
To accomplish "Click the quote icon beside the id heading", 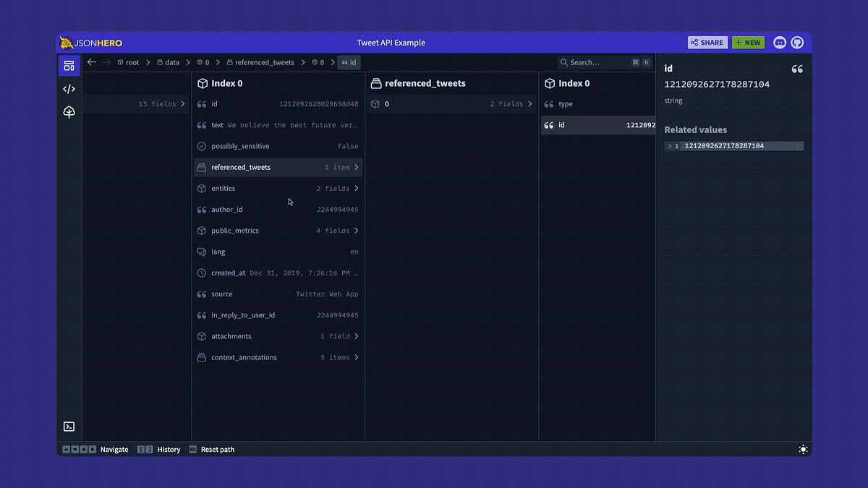I will click(797, 69).
